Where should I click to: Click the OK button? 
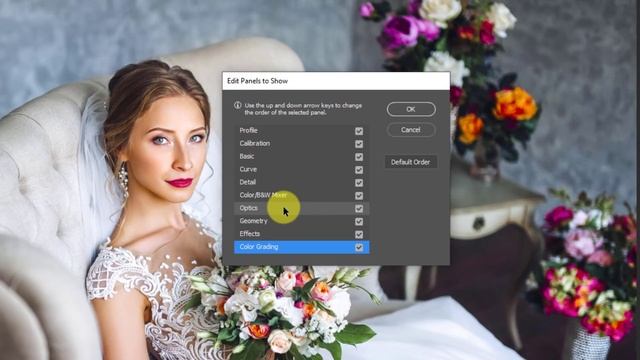pos(411,109)
